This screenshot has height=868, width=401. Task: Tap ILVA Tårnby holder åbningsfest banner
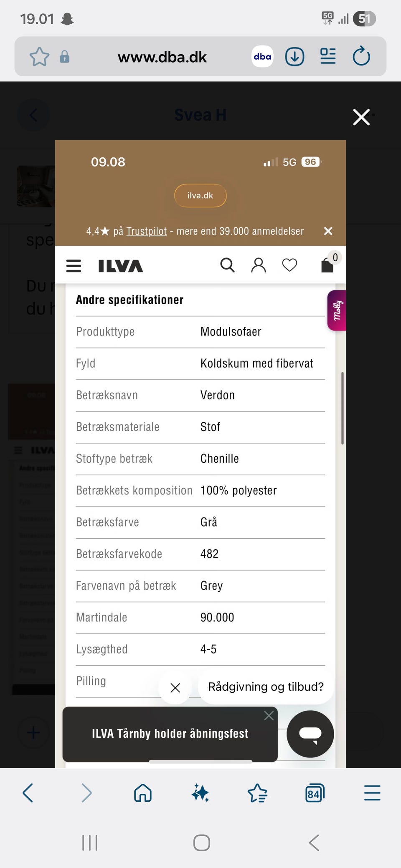[x=170, y=734]
